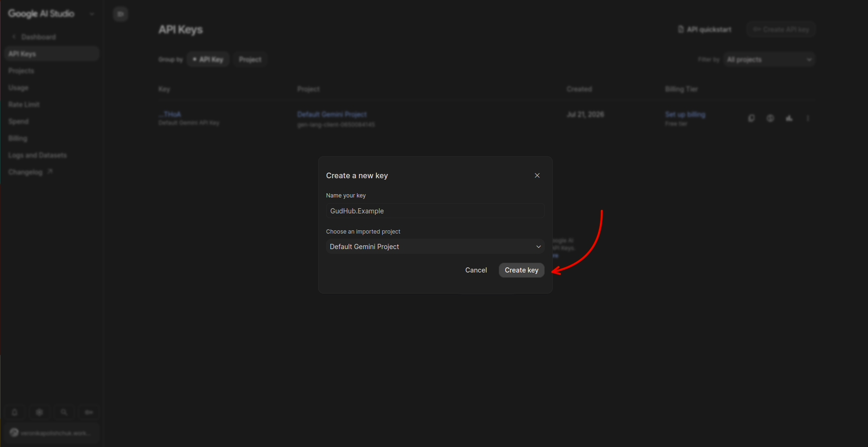The width and height of the screenshot is (868, 447).
Task: Open the Default Gemini Project link
Action: click(x=332, y=114)
